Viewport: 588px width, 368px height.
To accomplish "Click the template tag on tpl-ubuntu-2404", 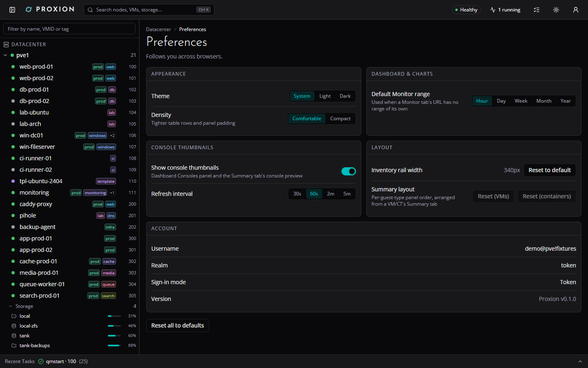I will tap(106, 182).
